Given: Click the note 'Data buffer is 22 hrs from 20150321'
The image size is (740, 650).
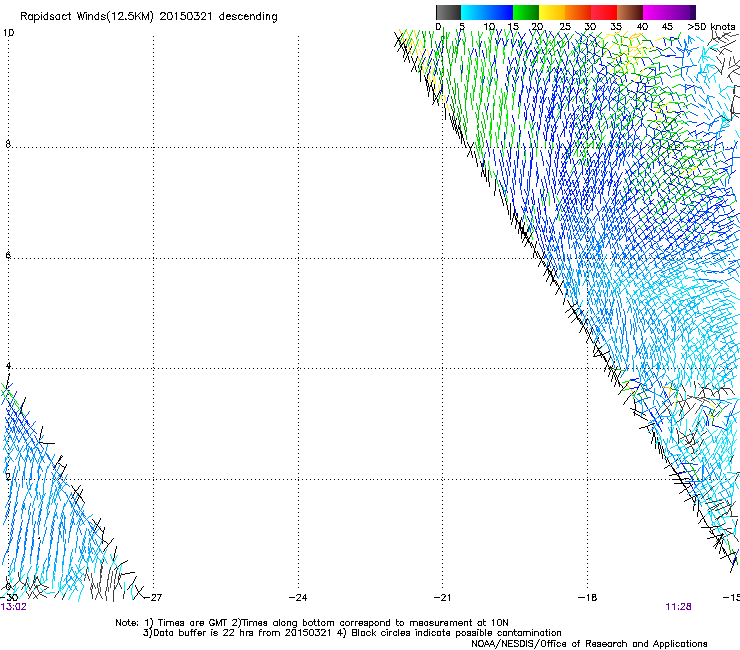Looking at the screenshot, I should tap(242, 633).
